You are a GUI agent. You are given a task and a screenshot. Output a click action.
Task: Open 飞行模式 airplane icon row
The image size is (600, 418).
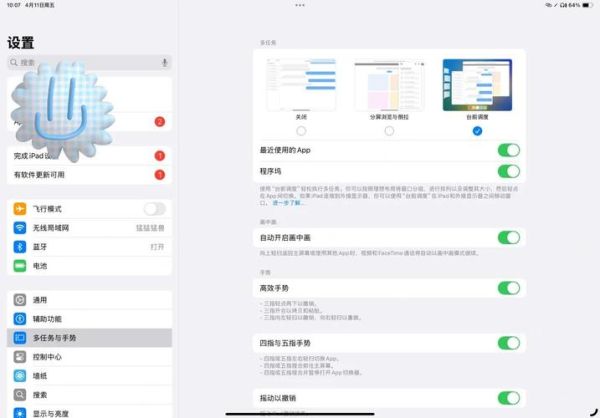pos(90,209)
